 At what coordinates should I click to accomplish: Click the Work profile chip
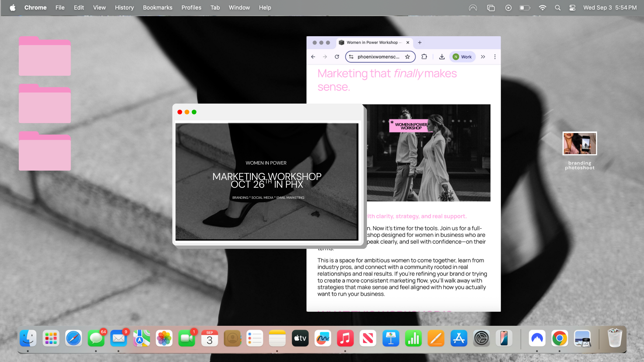click(x=462, y=57)
